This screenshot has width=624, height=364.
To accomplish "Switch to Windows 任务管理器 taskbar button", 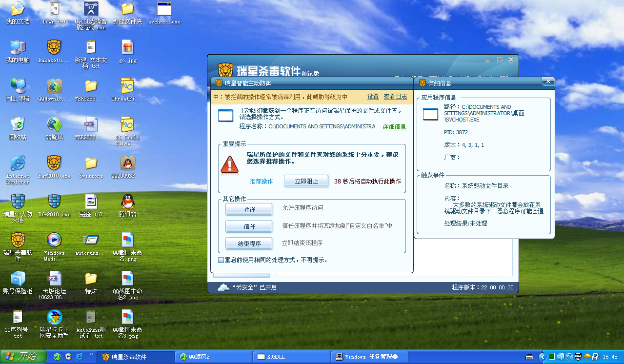I will pyautogui.click(x=370, y=357).
